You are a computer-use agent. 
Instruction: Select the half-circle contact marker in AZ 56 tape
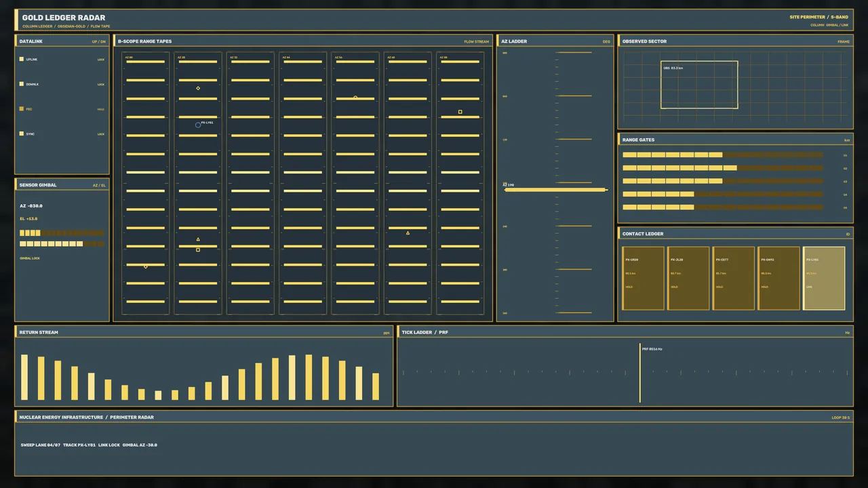355,97
